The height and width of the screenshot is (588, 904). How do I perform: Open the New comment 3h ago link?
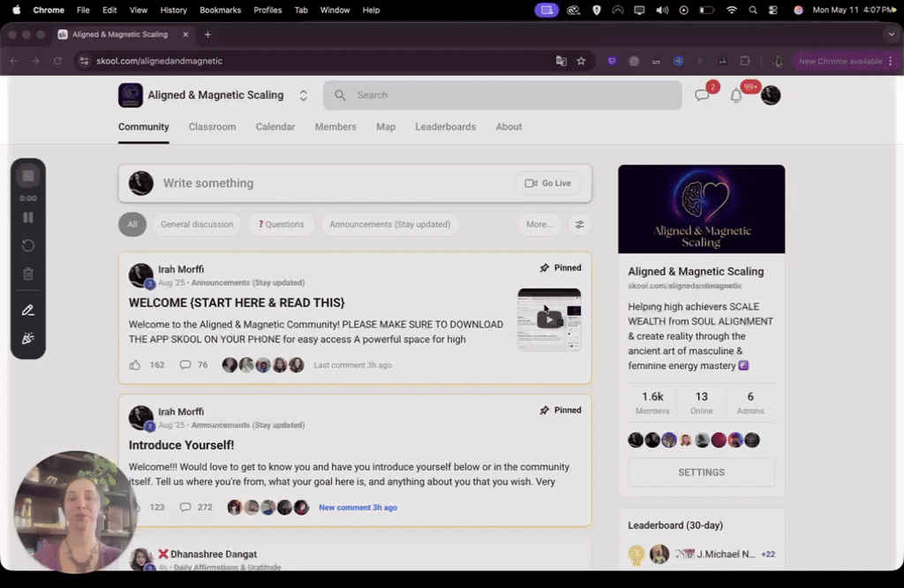[358, 508]
